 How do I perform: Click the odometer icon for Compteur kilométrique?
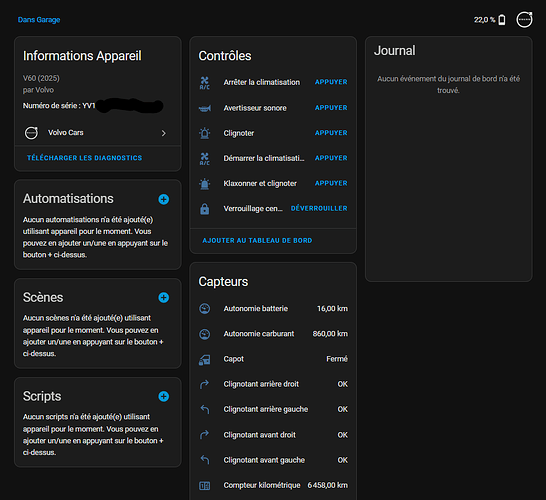(x=205, y=486)
